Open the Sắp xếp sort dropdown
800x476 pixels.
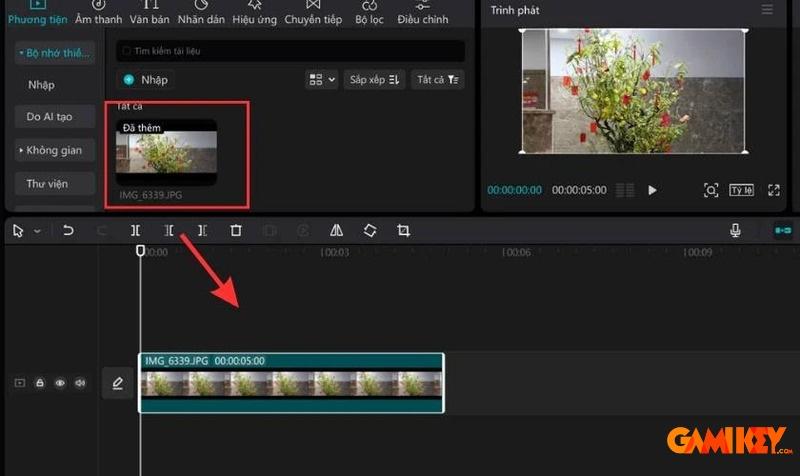[374, 79]
